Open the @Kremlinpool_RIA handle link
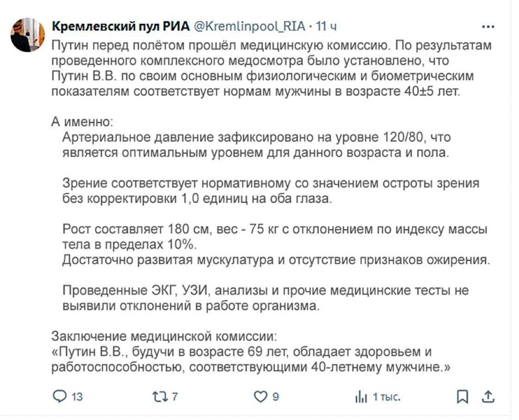The image size is (519, 420). pyautogui.click(x=248, y=26)
